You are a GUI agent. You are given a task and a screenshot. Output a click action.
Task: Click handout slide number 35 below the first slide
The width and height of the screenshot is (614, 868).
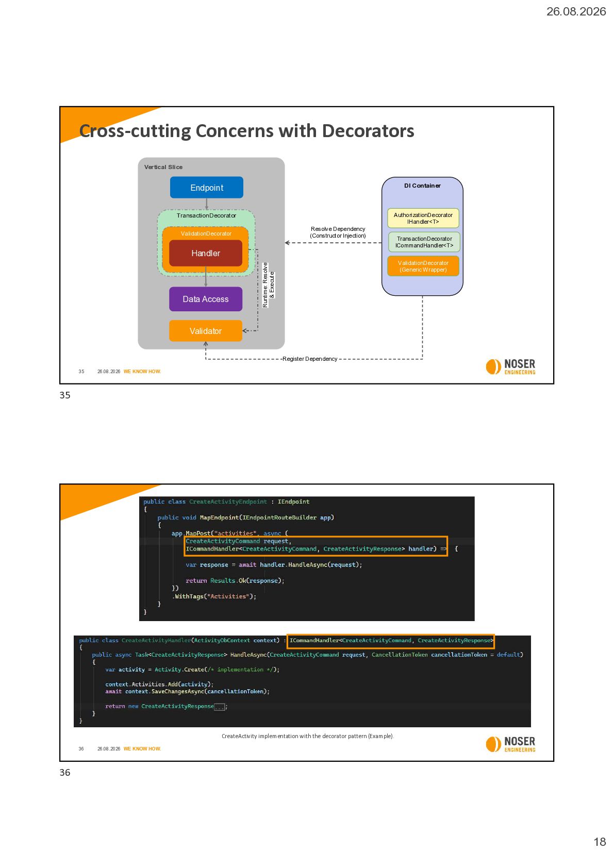coord(65,395)
